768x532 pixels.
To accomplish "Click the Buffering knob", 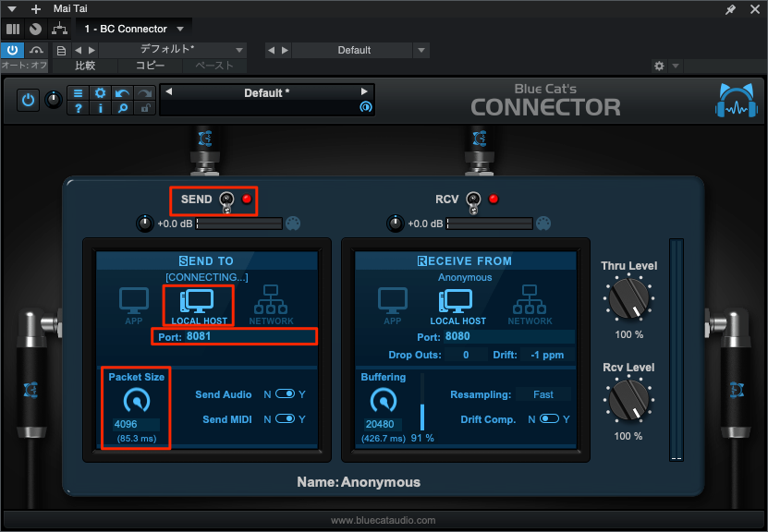I will tap(384, 400).
